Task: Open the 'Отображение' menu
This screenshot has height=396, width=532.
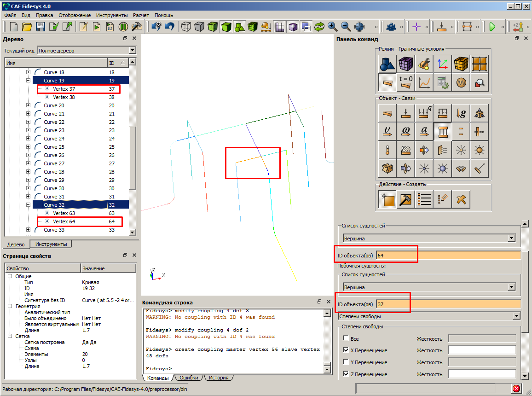Action: click(75, 15)
